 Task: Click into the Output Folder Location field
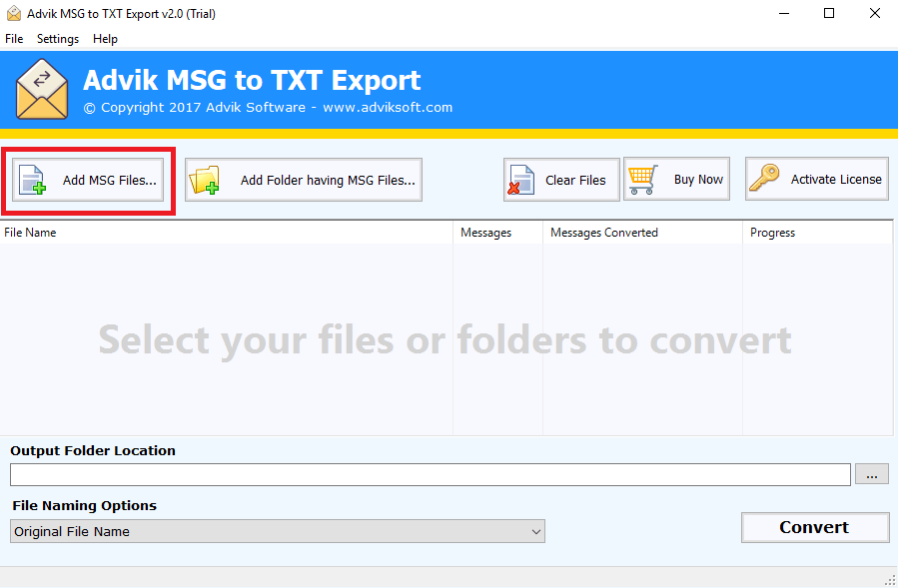pos(431,474)
